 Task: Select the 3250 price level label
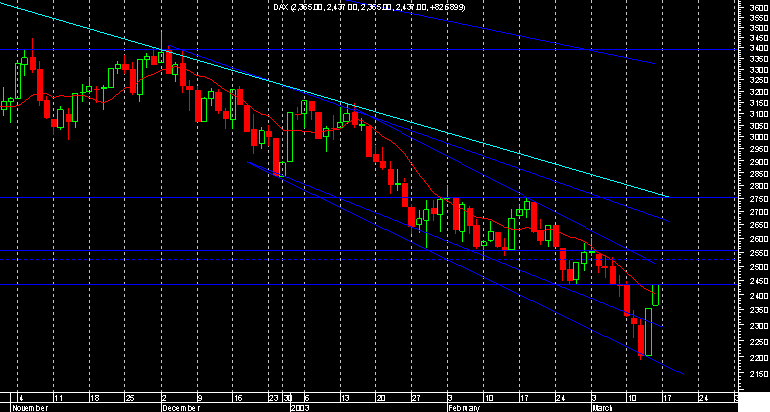[x=759, y=81]
